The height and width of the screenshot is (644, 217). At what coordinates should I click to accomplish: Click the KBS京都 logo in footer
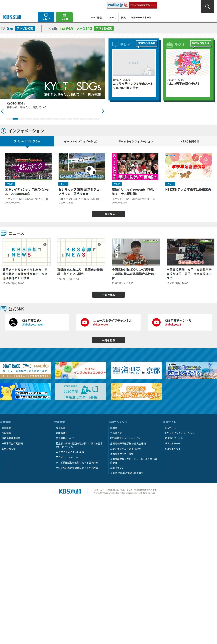70,491
